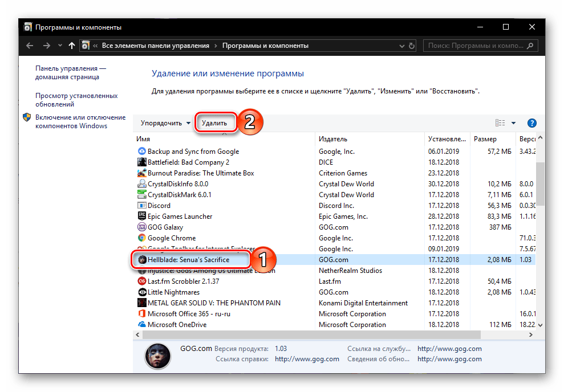Go up one level with the Up arrow
This screenshot has width=564, height=392.
click(72, 46)
